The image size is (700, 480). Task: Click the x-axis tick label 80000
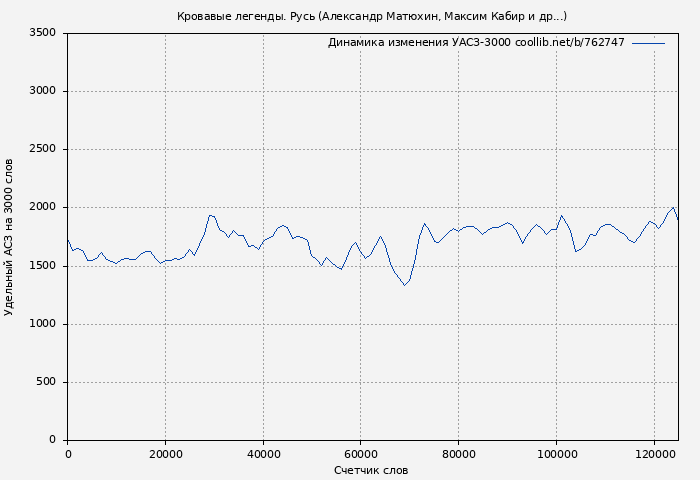click(459, 454)
